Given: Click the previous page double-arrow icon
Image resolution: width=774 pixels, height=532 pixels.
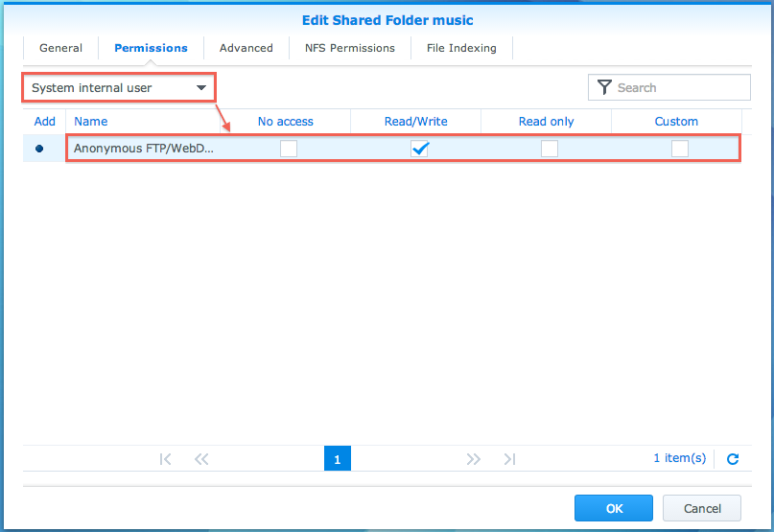Looking at the screenshot, I should 201,459.
